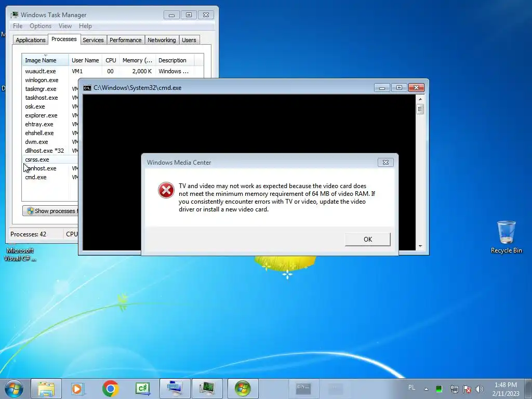Image resolution: width=532 pixels, height=399 pixels.
Task: Select cmd.exe in process list
Action: point(50,177)
